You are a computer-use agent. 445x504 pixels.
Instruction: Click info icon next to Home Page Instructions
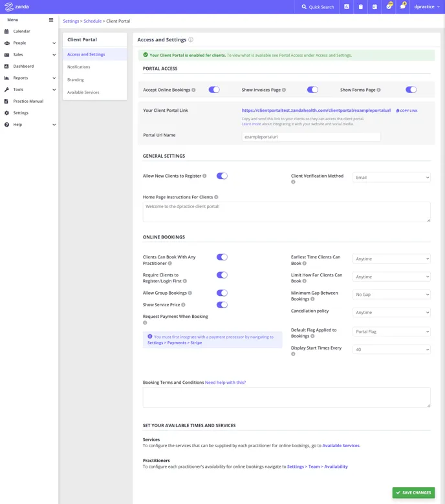point(216,197)
